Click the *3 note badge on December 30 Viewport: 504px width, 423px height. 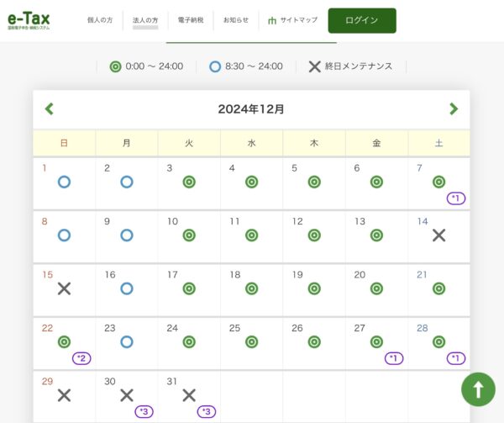pos(144,411)
